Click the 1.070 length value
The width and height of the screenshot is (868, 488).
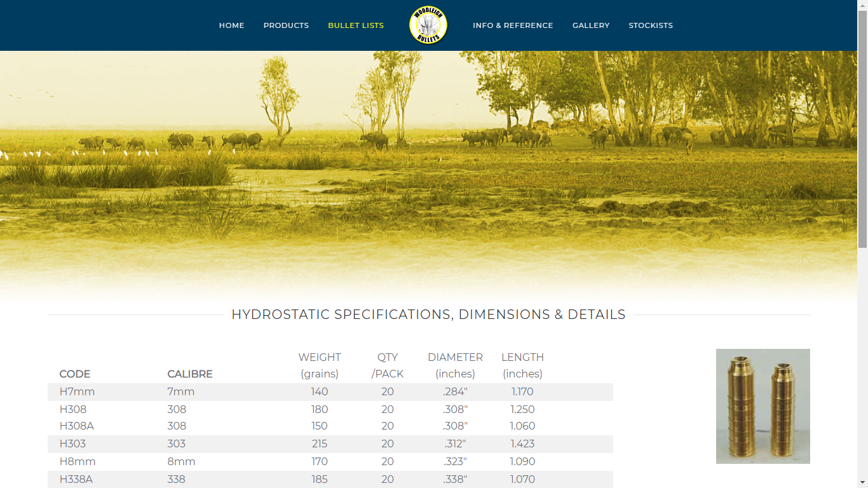point(522,480)
